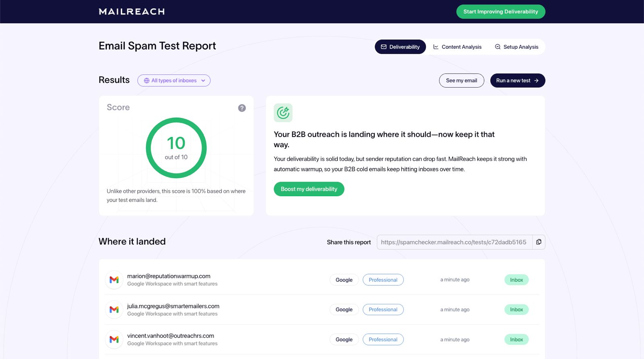Click the MailReach logo
This screenshot has height=359, width=644.
tap(132, 12)
